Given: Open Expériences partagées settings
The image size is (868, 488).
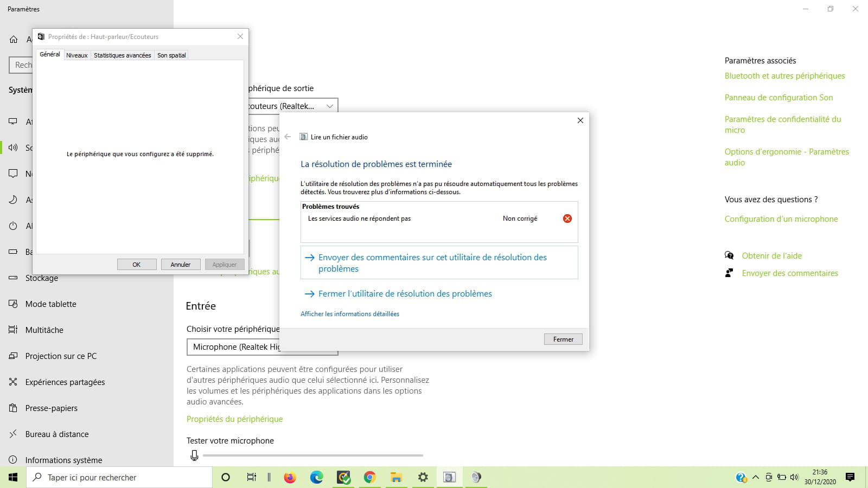Looking at the screenshot, I should (x=87, y=382).
